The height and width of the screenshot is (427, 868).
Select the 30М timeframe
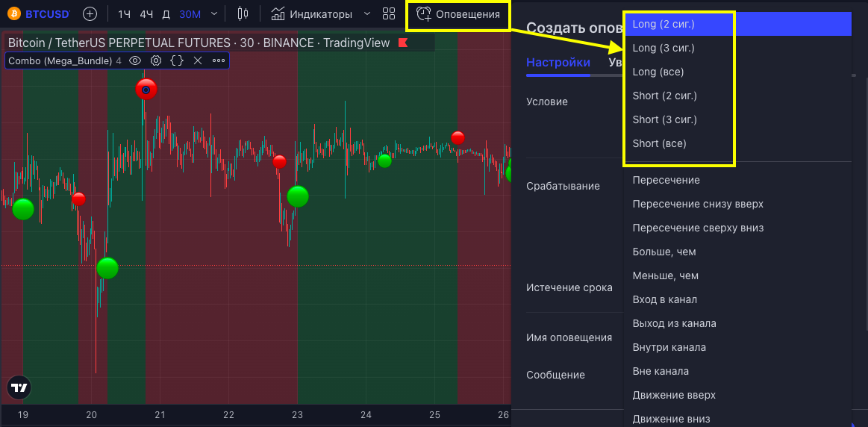[x=190, y=14]
